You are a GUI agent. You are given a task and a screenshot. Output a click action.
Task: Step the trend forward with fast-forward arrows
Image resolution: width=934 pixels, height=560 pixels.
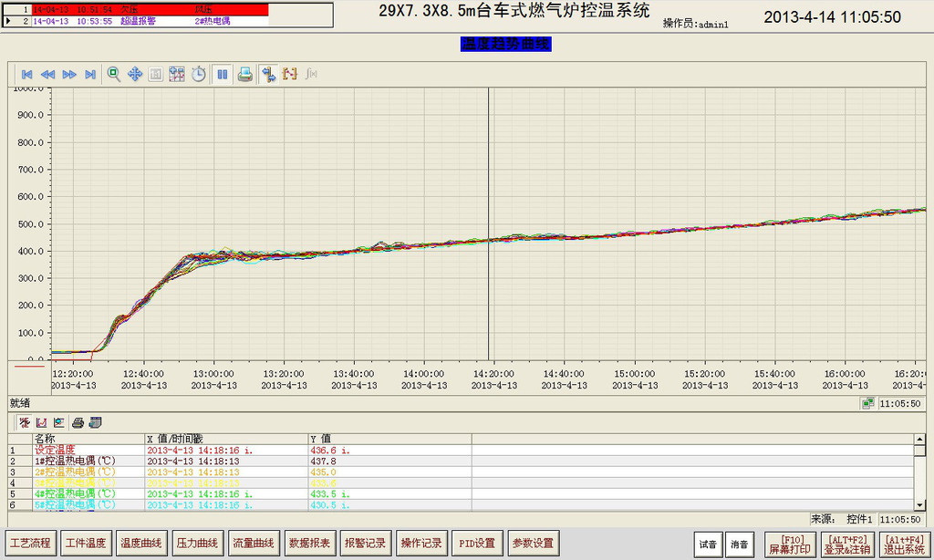click(x=69, y=75)
